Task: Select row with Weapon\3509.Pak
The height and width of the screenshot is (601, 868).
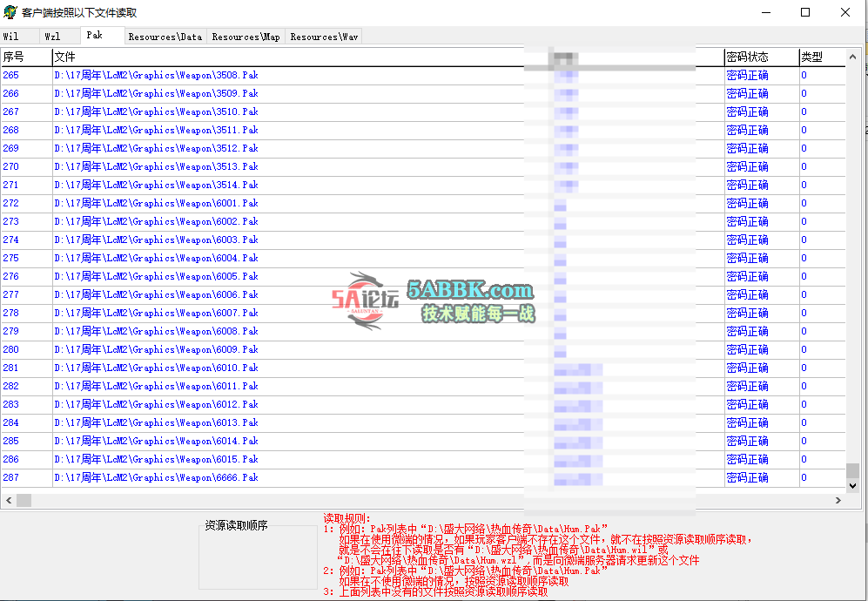Action: click(423, 93)
